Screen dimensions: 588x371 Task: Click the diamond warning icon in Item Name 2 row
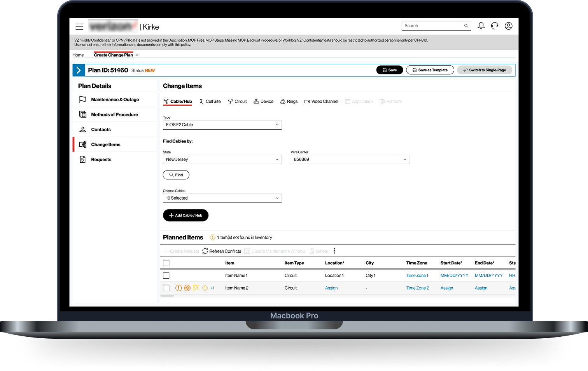pos(205,288)
